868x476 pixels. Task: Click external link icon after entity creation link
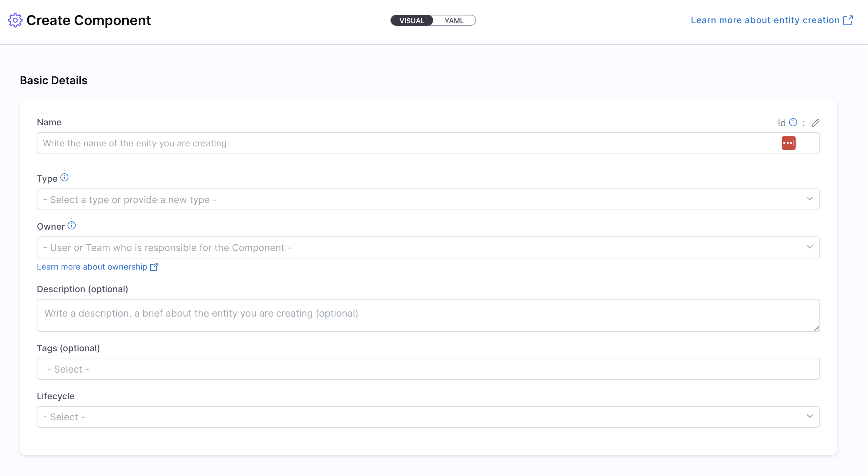(848, 20)
